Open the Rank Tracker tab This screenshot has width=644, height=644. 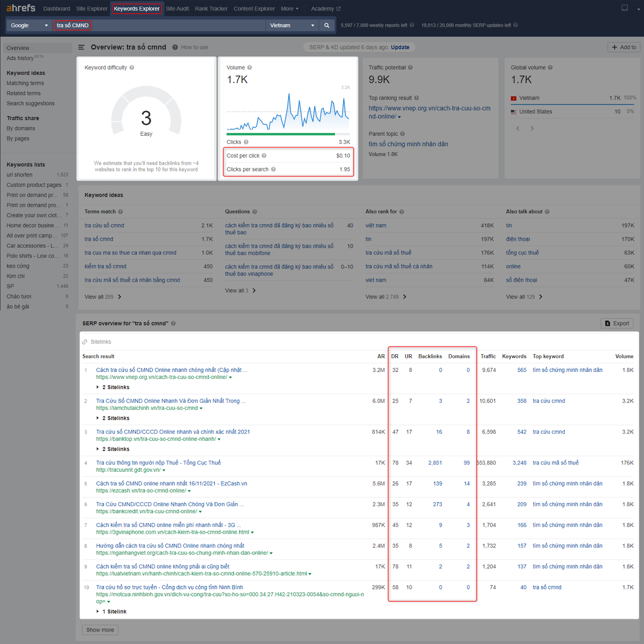211,8
